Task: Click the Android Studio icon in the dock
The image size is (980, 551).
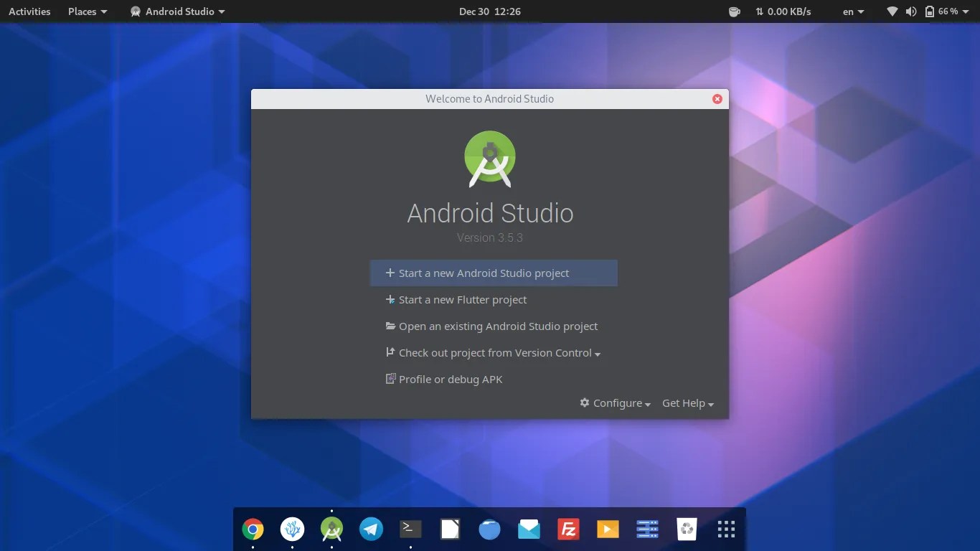Action: point(331,529)
